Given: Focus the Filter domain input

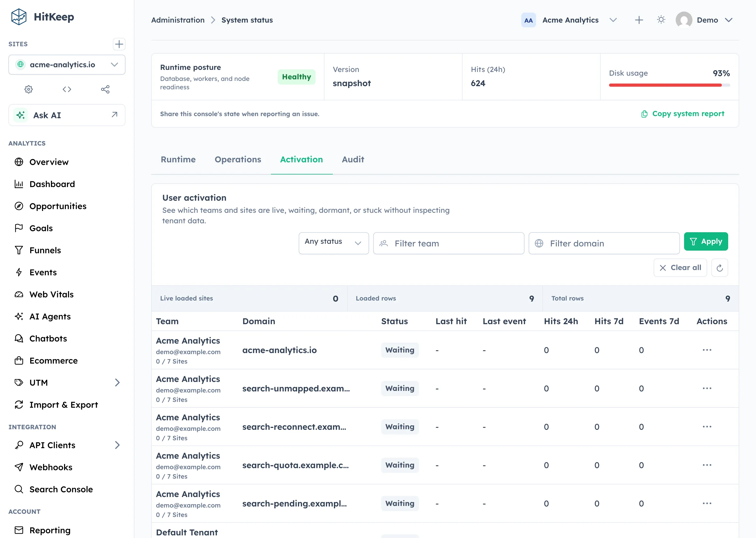Looking at the screenshot, I should (604, 243).
